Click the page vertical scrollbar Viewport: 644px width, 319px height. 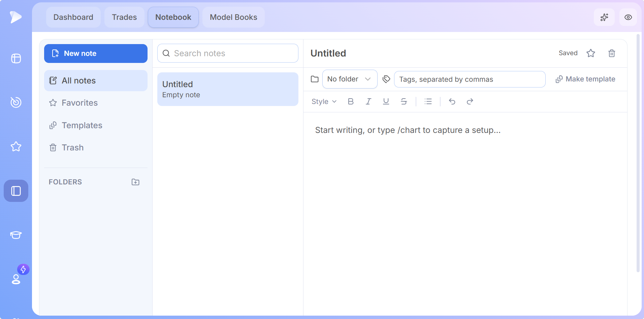(638, 153)
